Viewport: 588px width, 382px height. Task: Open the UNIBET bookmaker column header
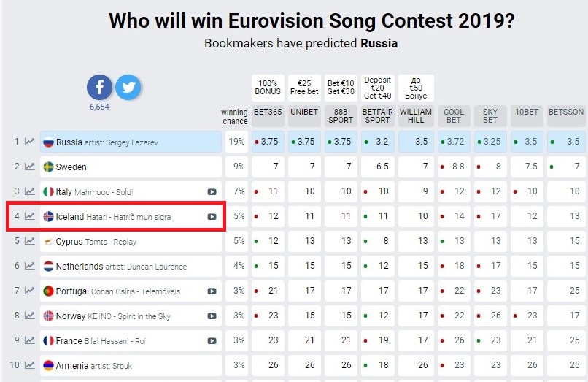[x=304, y=115]
